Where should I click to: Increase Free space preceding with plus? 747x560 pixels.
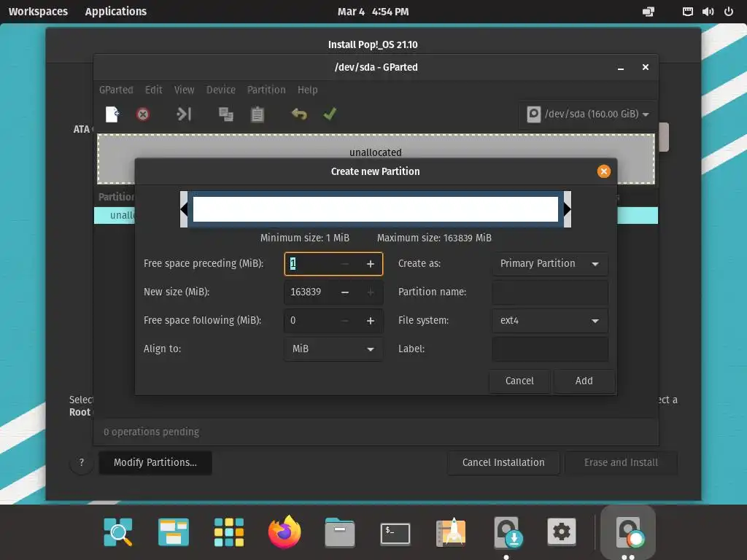pyautogui.click(x=370, y=264)
